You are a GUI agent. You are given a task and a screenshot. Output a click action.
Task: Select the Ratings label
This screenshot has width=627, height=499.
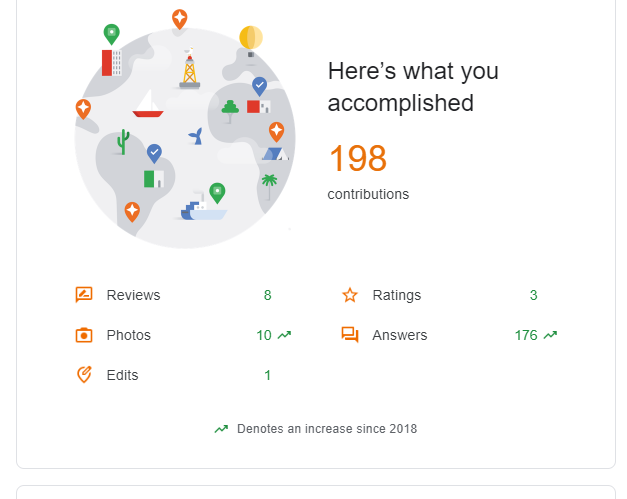point(396,295)
